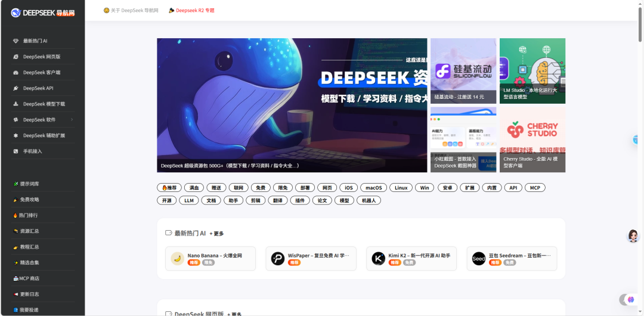Viewport: 644px width, 316px height.
Task: Filter by the 安卓 tag
Action: (x=447, y=188)
